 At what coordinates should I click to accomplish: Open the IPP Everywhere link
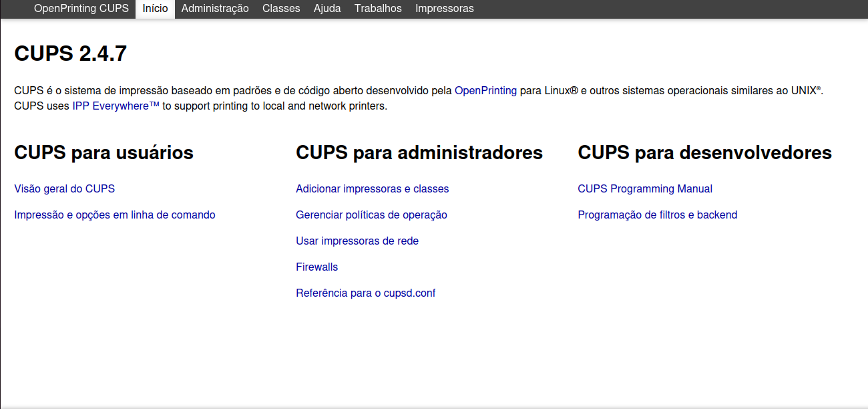click(x=116, y=106)
